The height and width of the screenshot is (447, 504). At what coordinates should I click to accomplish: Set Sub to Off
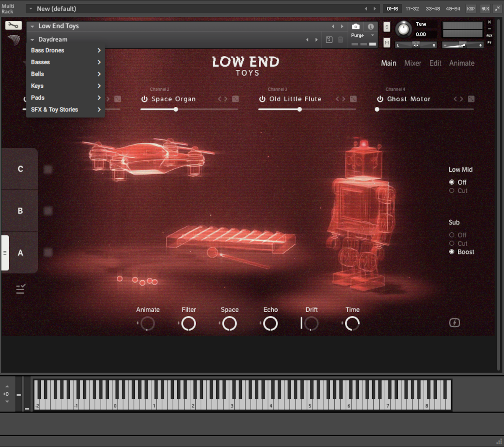(x=457, y=235)
